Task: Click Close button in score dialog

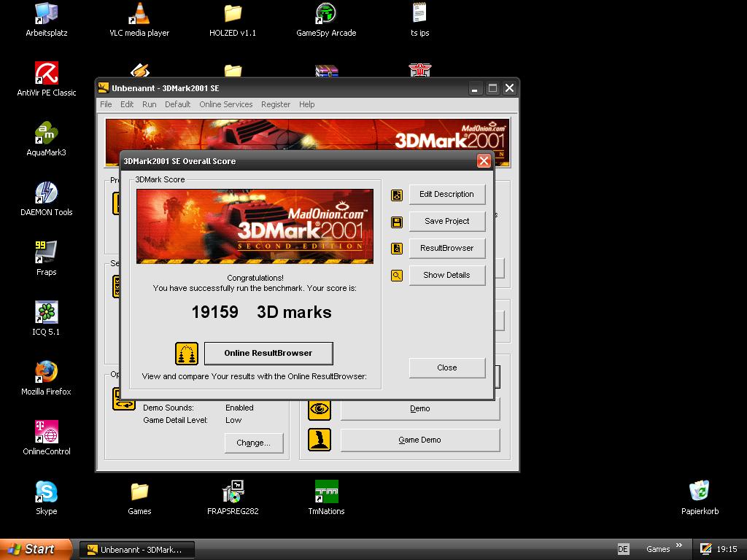Action: click(447, 368)
